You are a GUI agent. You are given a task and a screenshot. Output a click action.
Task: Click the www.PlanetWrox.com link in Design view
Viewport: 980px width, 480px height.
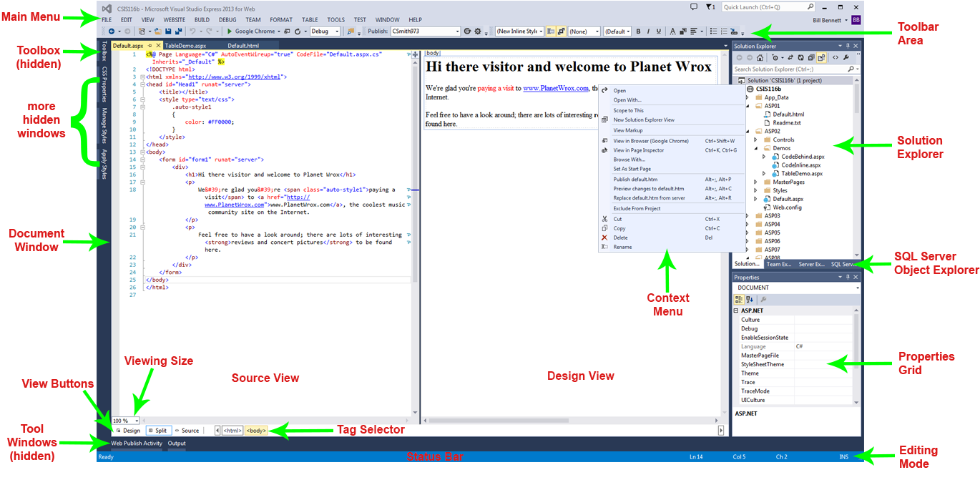click(555, 88)
